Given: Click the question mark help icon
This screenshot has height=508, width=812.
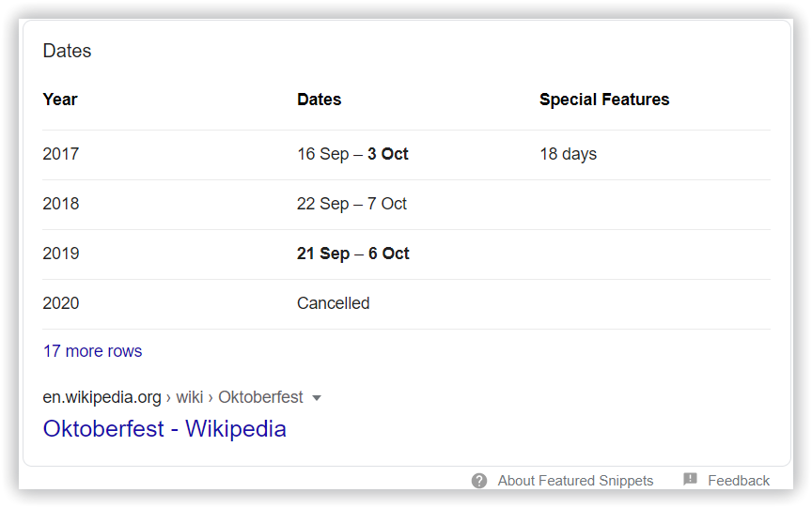Looking at the screenshot, I should [x=479, y=481].
